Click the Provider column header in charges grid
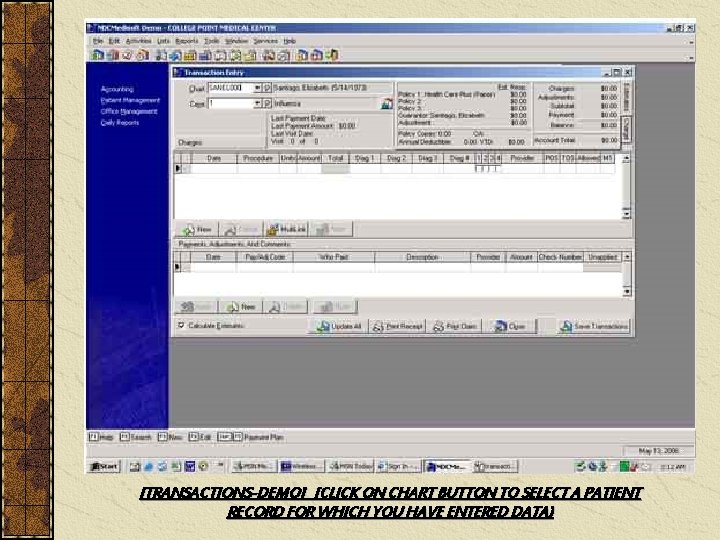 522,158
